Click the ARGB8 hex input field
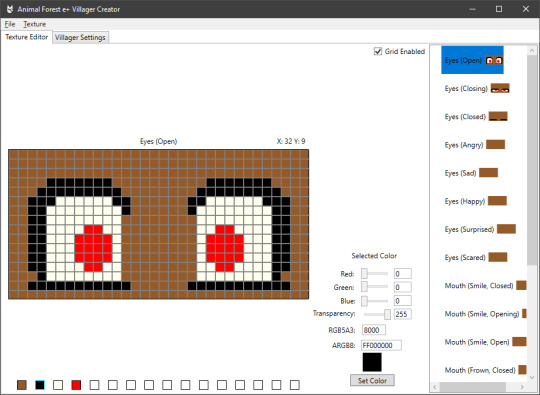The height and width of the screenshot is (395, 540). [x=381, y=345]
